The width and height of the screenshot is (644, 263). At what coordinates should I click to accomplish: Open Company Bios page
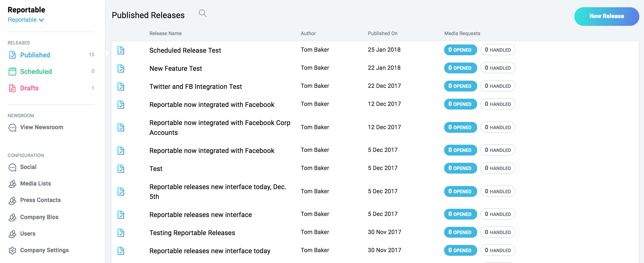click(39, 217)
